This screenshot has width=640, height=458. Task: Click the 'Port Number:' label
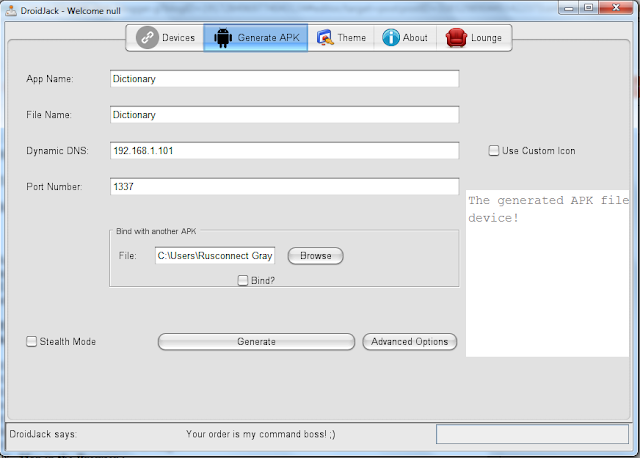point(54,187)
